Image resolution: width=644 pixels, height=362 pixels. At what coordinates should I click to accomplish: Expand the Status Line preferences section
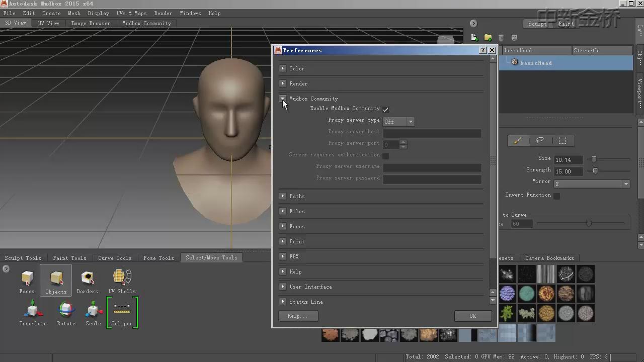pos(283,302)
